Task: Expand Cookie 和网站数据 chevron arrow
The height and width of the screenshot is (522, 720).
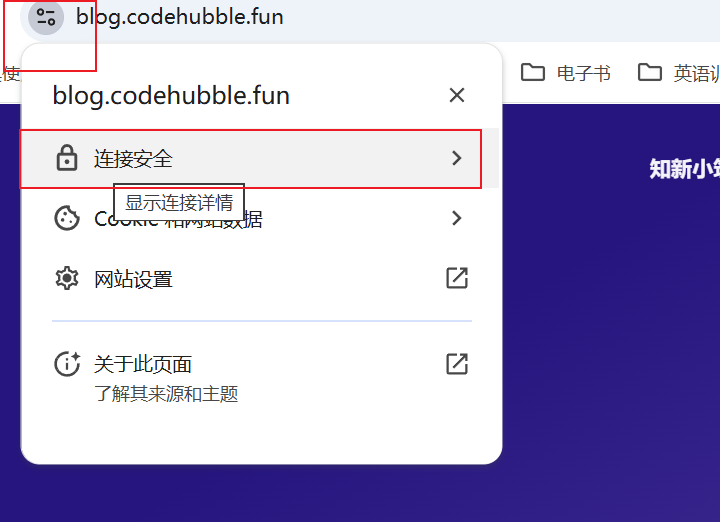Action: point(456,218)
